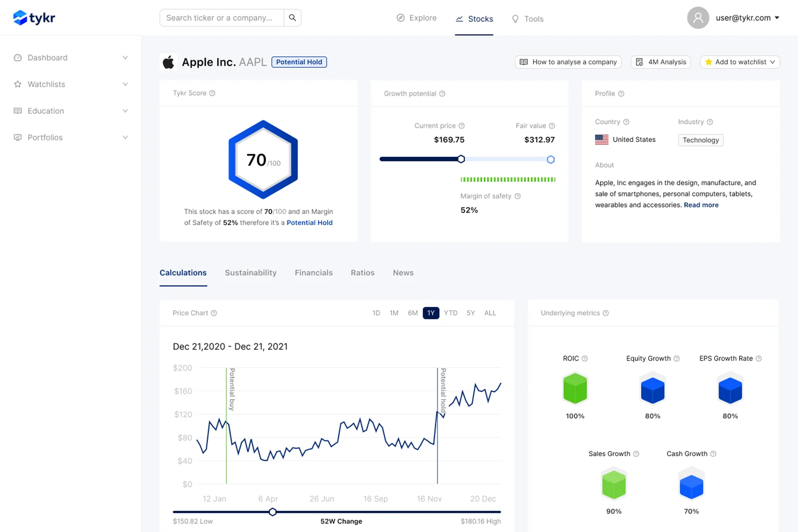Click the Apple company logo
This screenshot has height=532, width=798.
coord(168,62)
